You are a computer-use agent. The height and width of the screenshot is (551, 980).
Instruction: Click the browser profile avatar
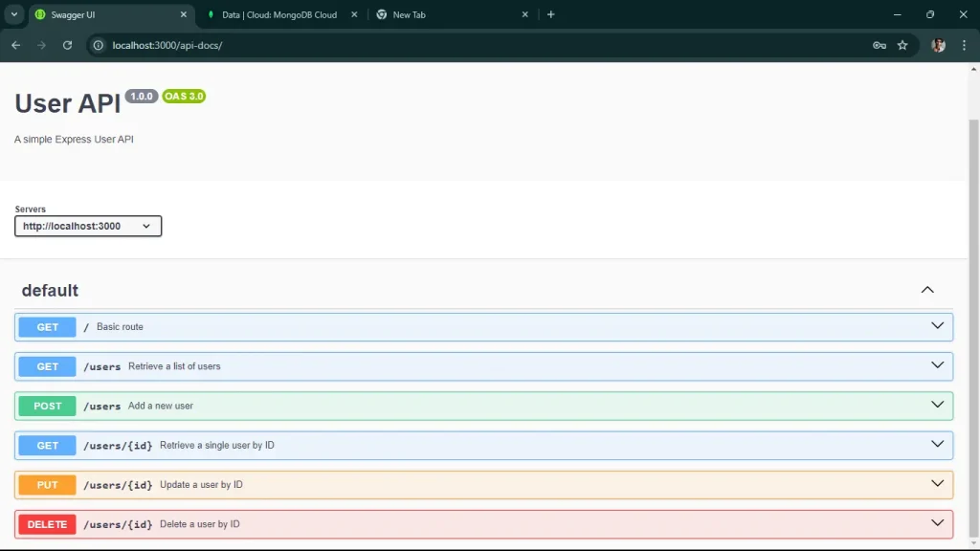point(937,45)
